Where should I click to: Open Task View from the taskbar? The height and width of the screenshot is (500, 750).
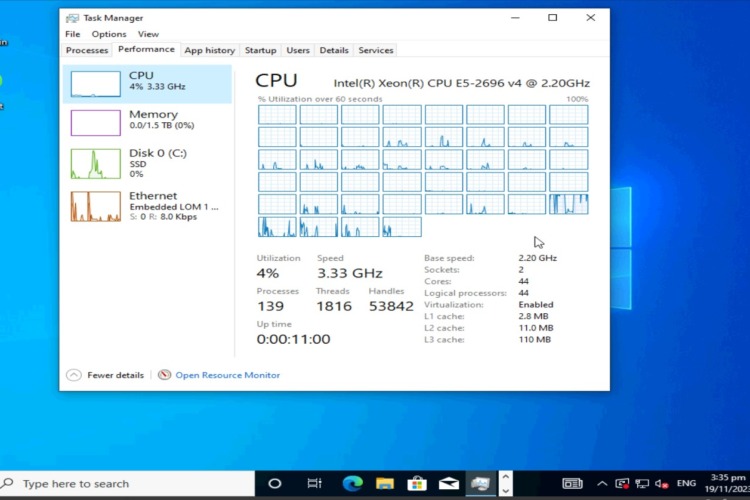[314, 484]
